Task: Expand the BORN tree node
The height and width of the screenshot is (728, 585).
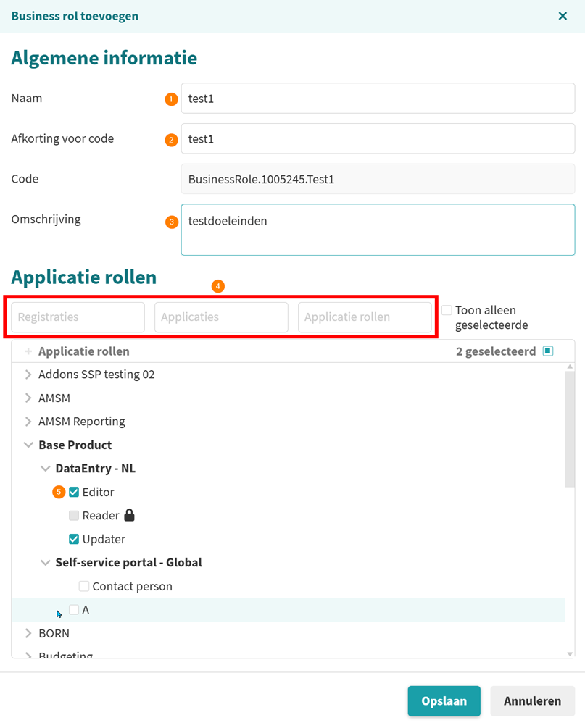Action: click(x=28, y=633)
